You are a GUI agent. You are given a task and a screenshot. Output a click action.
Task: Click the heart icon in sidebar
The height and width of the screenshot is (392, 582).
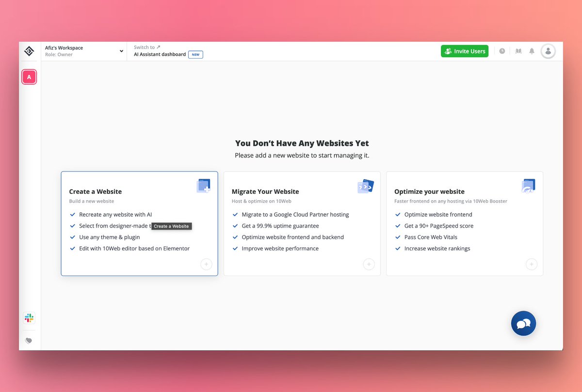click(x=29, y=341)
